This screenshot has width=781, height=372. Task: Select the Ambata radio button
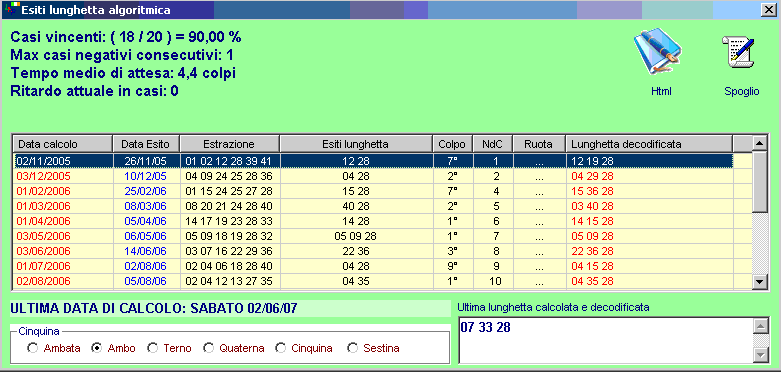click(33, 348)
